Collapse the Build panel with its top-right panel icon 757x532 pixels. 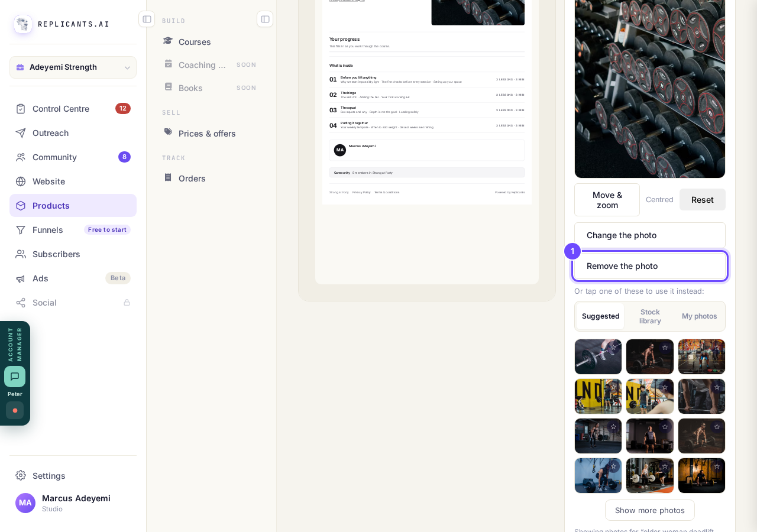pos(265,19)
